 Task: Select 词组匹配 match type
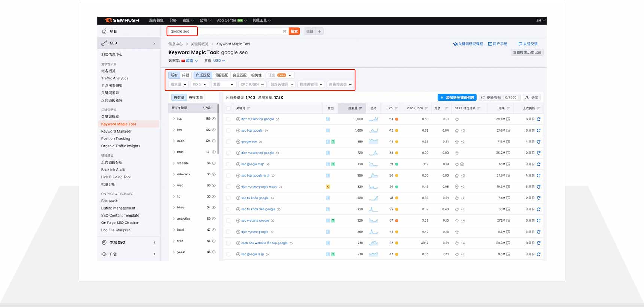click(x=221, y=75)
